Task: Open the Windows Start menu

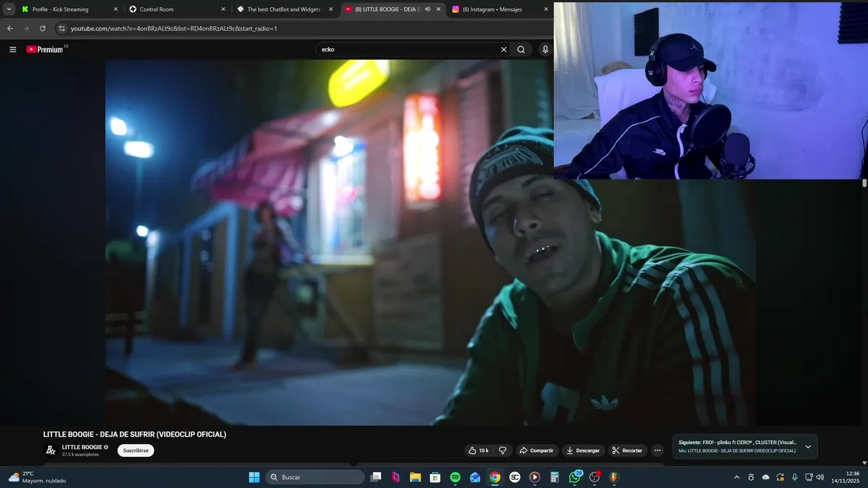Action: 254,477
